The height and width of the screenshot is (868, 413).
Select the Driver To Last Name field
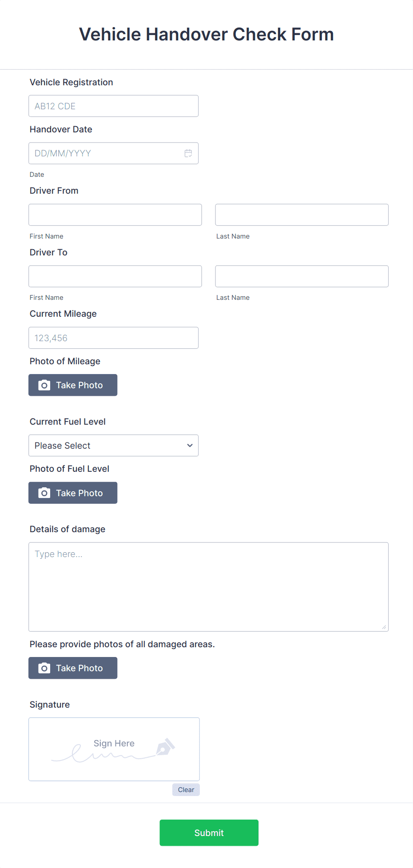tap(302, 276)
